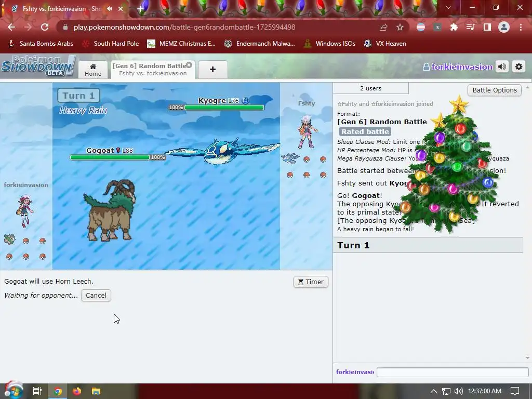Screen dimensions: 532x399
Task: Click the Fshty trainer sprite
Action: [x=307, y=132]
